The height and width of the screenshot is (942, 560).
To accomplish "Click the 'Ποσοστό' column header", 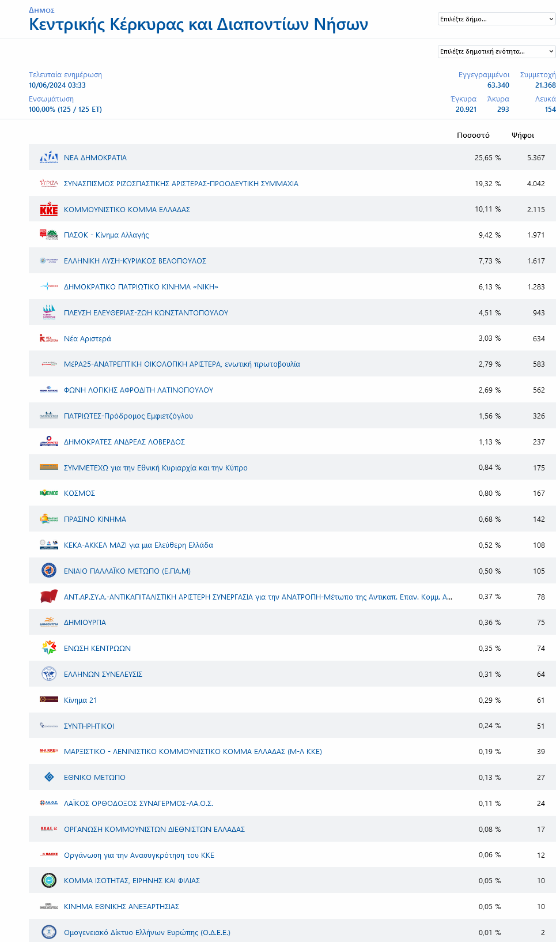I will click(473, 135).
